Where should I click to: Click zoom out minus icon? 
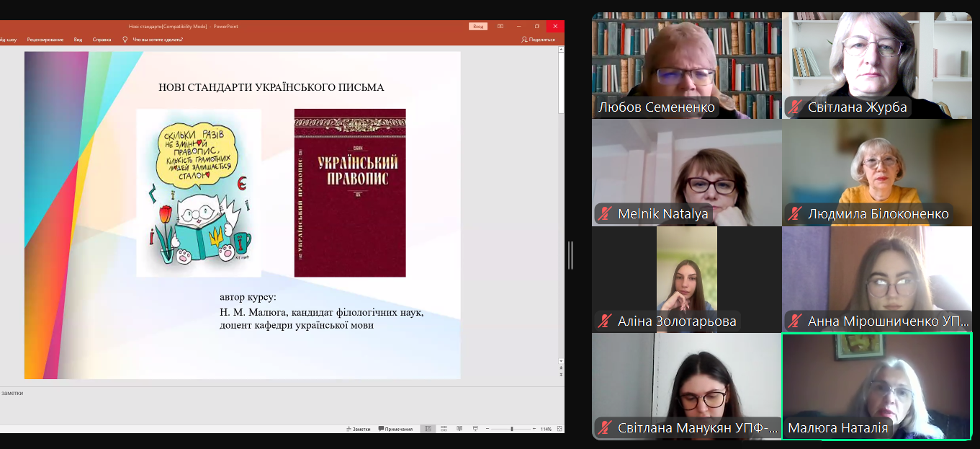pos(487,429)
